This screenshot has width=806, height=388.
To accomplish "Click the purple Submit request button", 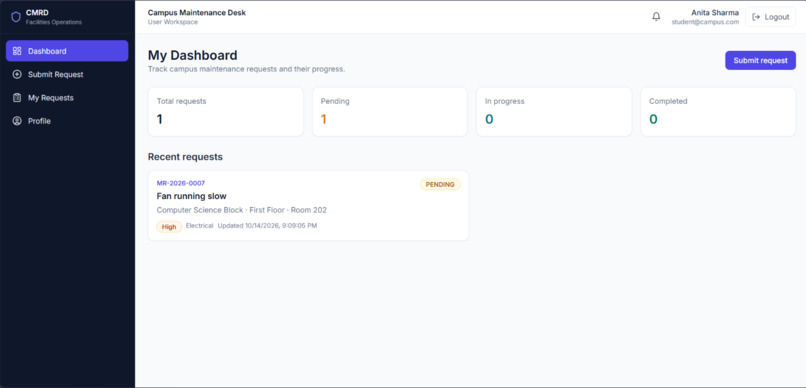I will (x=760, y=60).
